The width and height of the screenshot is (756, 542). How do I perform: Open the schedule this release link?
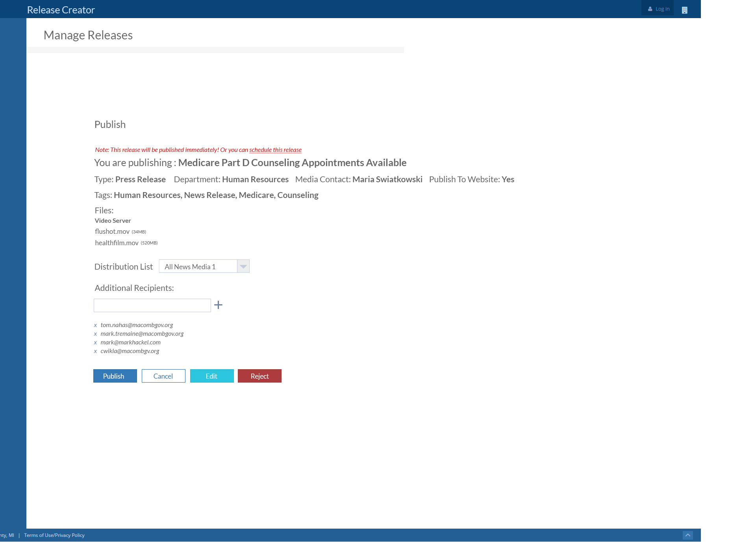275,150
